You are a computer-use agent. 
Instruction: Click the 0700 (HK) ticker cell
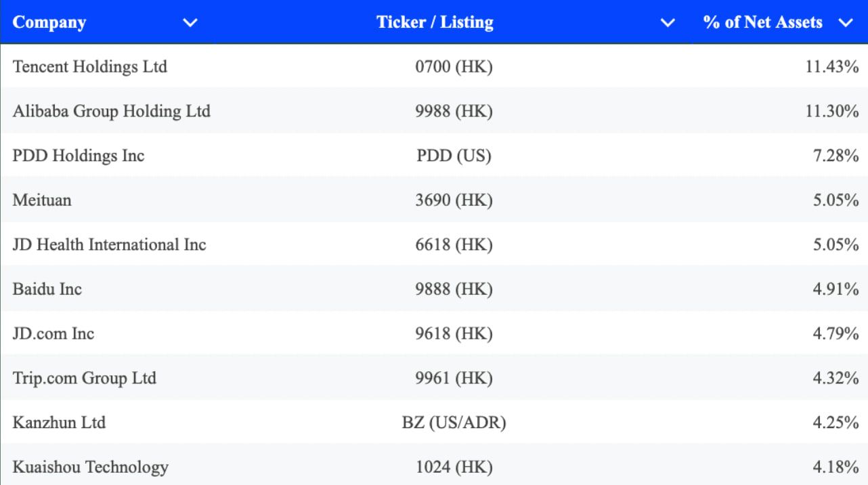pos(454,66)
